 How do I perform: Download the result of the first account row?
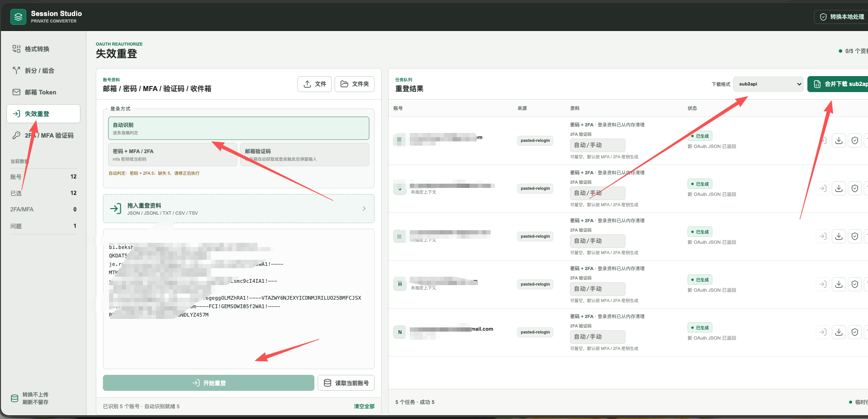click(839, 140)
